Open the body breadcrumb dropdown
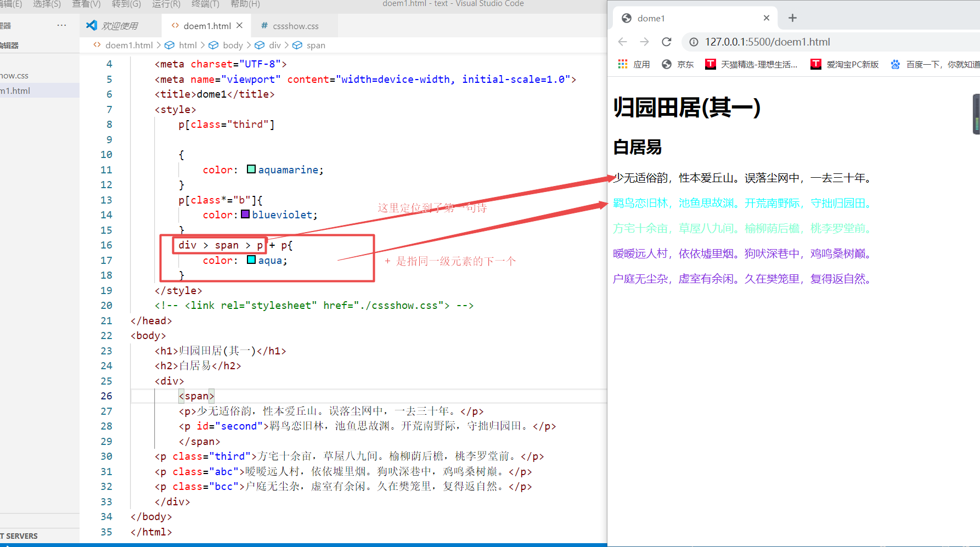Image resolution: width=980 pixels, height=547 pixels. 233,45
